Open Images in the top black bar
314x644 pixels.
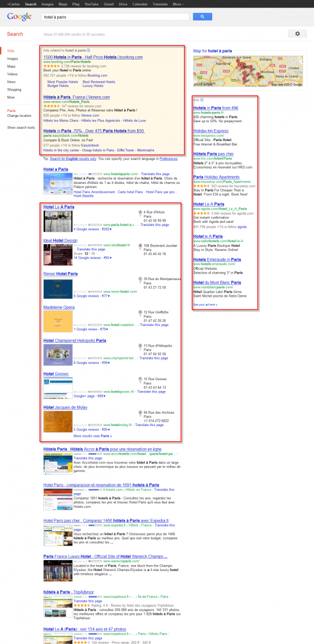(x=47, y=4)
